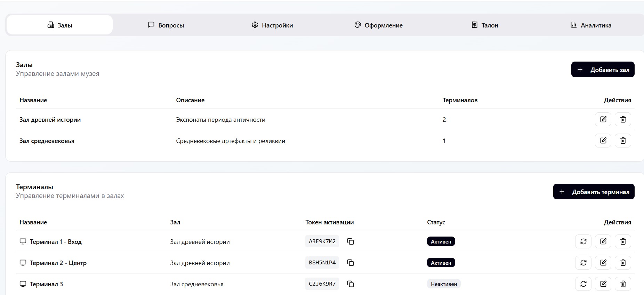Regenerate token for Терминал 3
Image resolution: width=644 pixels, height=295 pixels.
583,284
